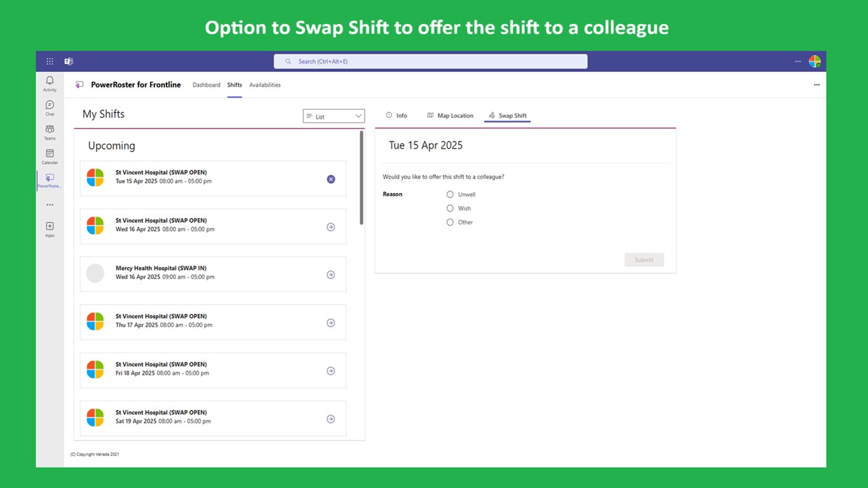Open the Mercy Health Hospital shift arrow
This screenshot has height=488, width=868.
pos(330,275)
